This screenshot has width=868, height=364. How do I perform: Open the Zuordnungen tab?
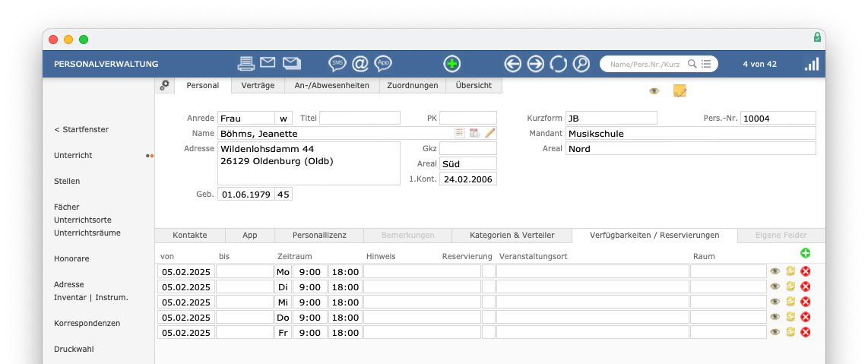tap(413, 85)
